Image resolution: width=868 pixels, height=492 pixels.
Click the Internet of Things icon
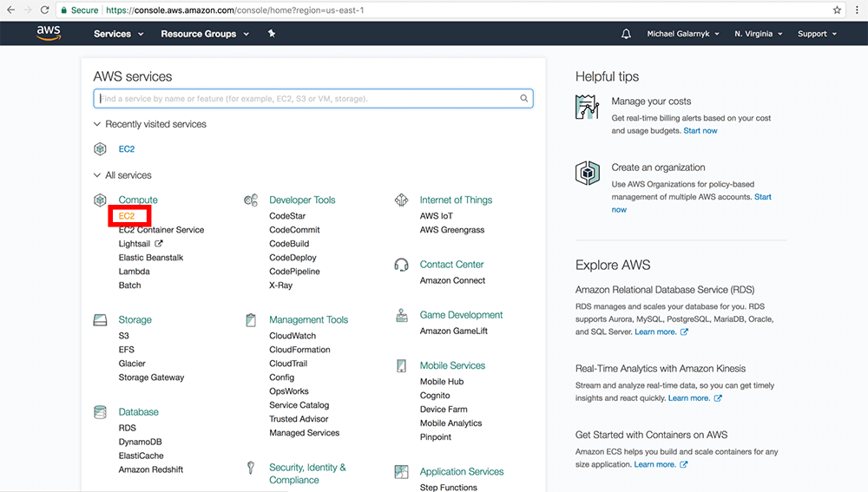click(401, 200)
